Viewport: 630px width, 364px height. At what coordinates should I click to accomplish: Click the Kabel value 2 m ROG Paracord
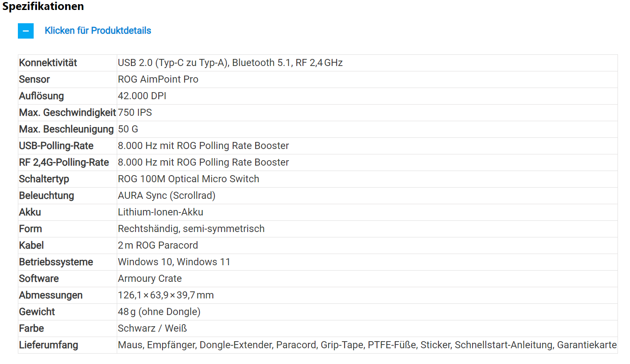pos(158,245)
